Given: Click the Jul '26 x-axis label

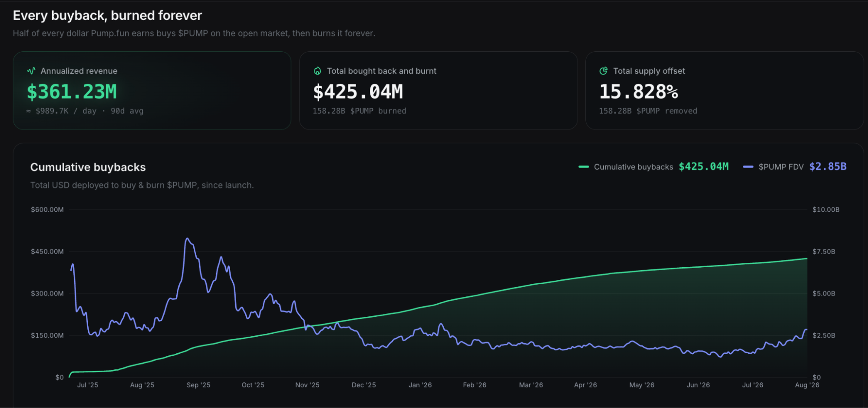Looking at the screenshot, I should coord(752,385).
